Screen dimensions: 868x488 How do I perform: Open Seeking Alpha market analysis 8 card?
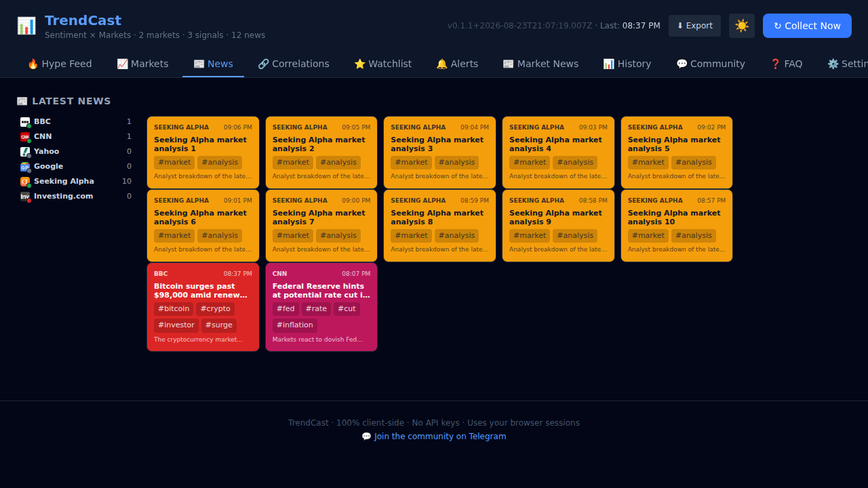click(439, 226)
